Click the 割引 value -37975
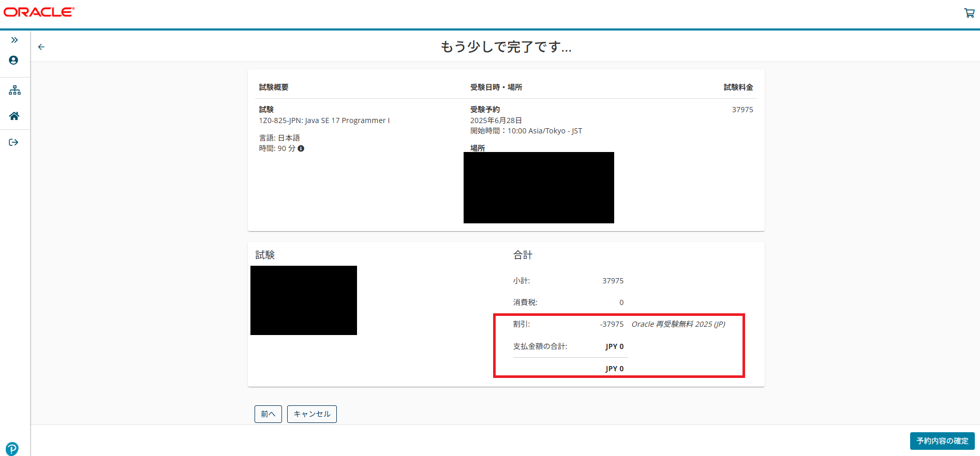The height and width of the screenshot is (456, 980). pyautogui.click(x=612, y=324)
